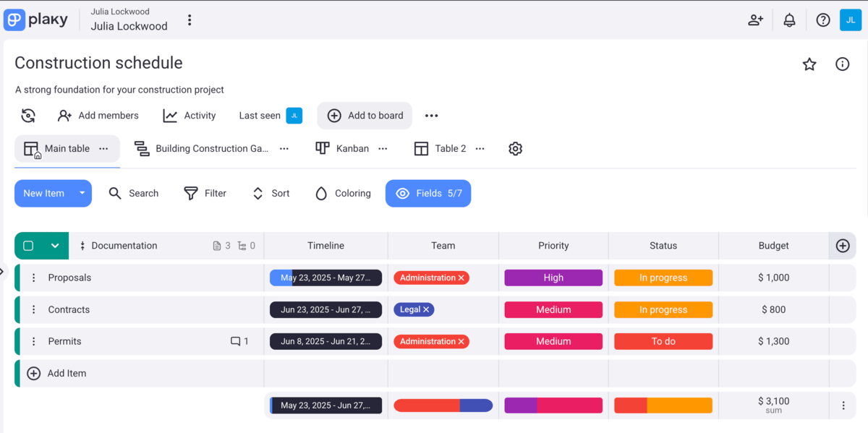Open board view settings gear
868x433 pixels.
point(515,149)
